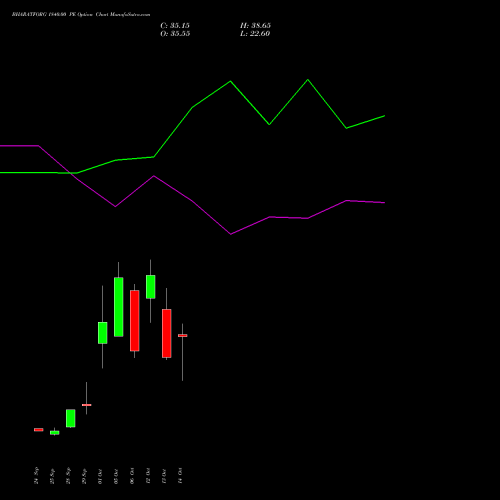The image size is (500, 500).
Task: Click the 29 Sep date label
Action: (x=84, y=476)
